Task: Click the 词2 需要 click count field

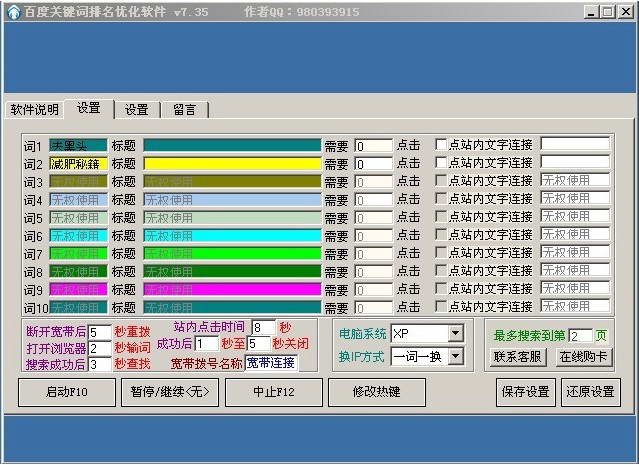Action: click(373, 163)
